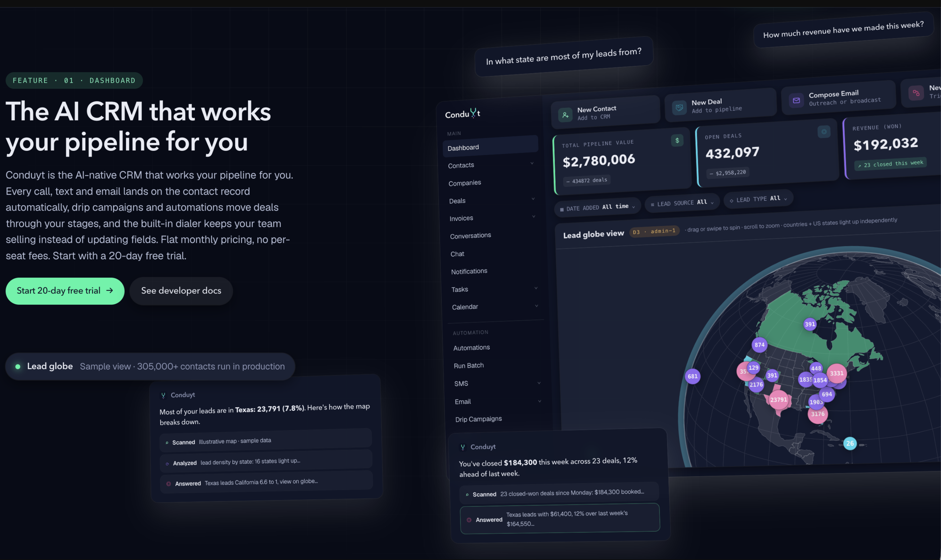The image size is (941, 560).
Task: Click the $2,958,220 badge
Action: coord(727,173)
